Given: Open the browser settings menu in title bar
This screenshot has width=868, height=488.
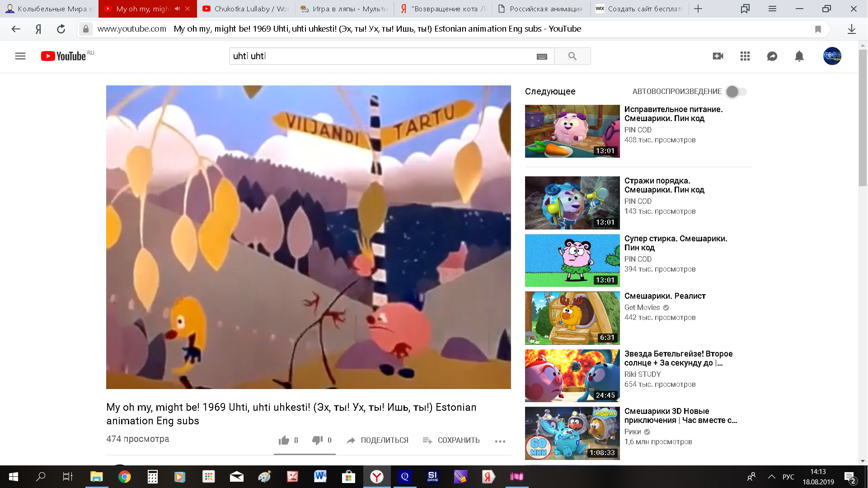Looking at the screenshot, I should (772, 9).
